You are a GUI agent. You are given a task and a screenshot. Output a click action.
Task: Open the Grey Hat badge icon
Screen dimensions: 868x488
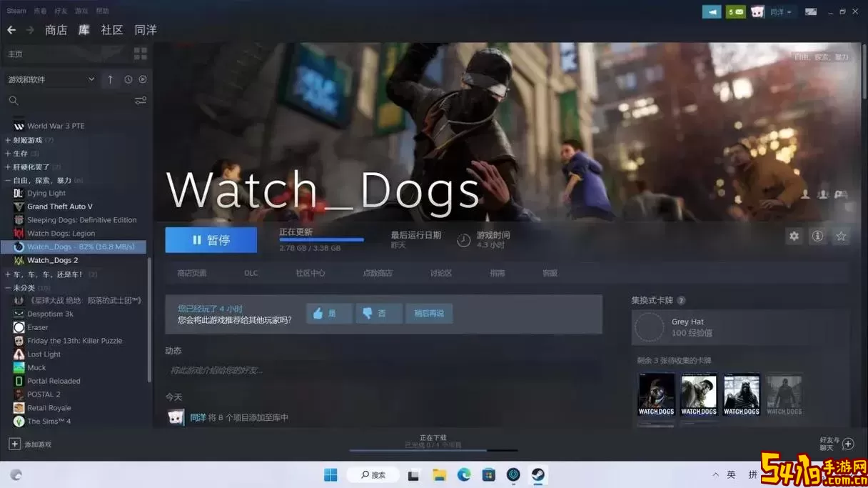[x=650, y=327]
